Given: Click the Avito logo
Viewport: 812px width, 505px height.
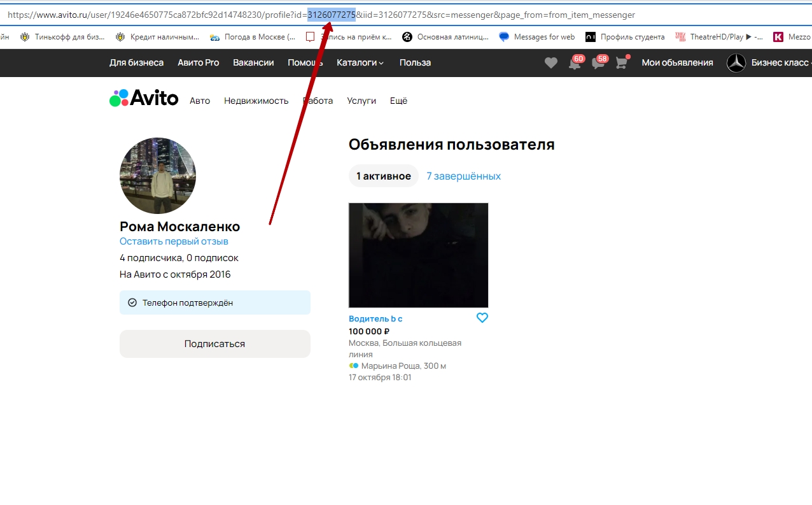Looking at the screenshot, I should click(x=144, y=98).
